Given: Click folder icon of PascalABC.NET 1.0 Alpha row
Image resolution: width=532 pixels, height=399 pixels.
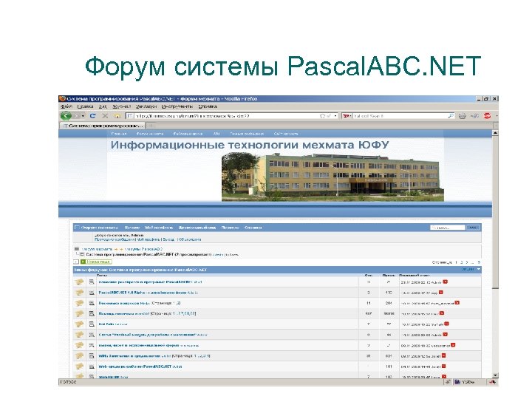Looking at the screenshot, I should tap(79, 293).
